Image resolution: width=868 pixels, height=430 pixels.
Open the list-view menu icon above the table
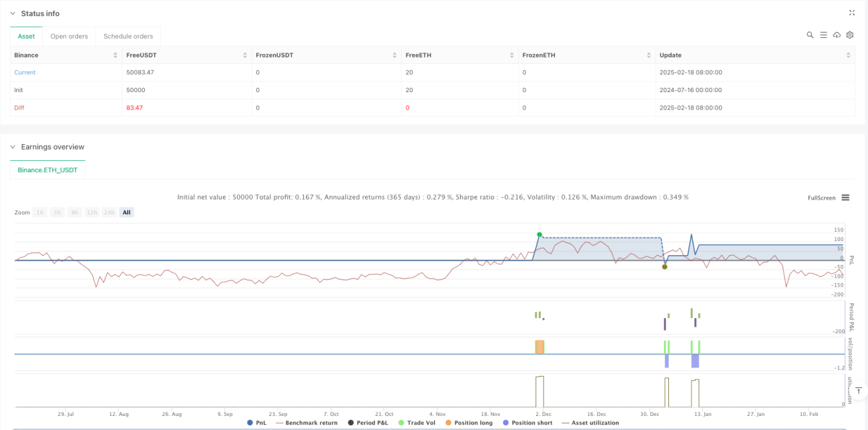[x=823, y=35]
